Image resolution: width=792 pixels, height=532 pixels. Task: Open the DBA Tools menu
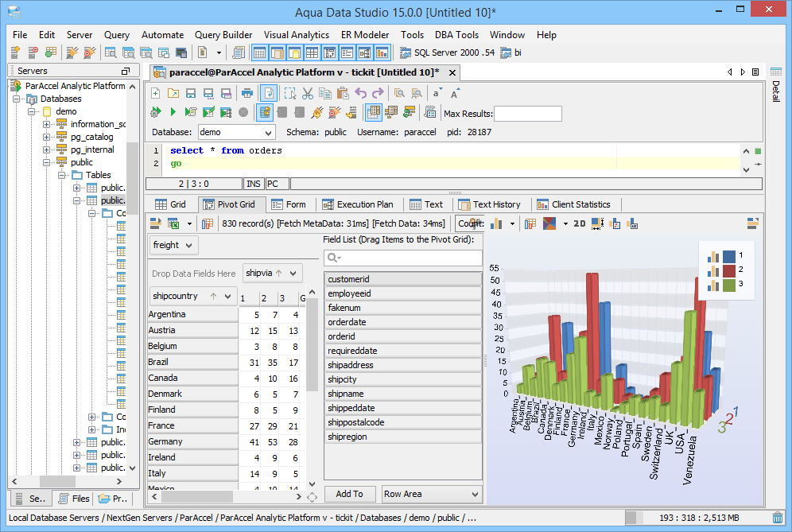pos(456,35)
